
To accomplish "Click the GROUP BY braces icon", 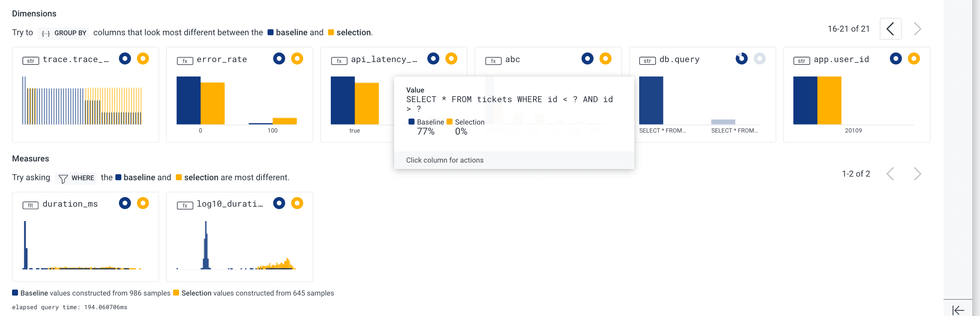I will [46, 34].
